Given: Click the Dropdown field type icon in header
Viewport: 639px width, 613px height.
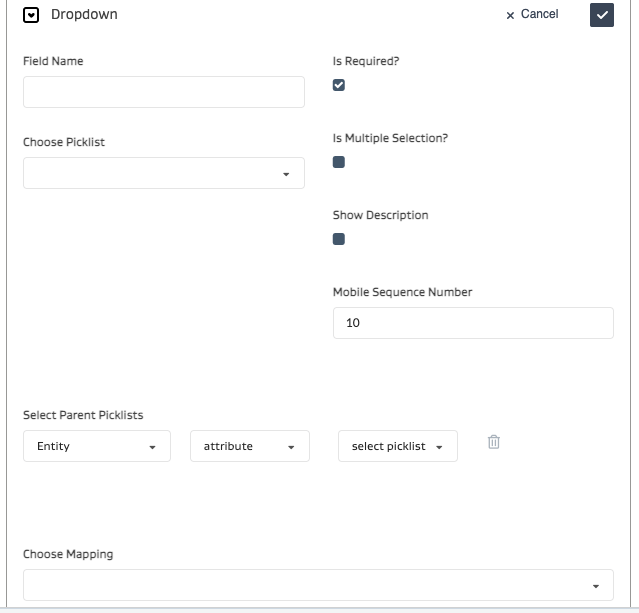Looking at the screenshot, I should click(x=31, y=15).
